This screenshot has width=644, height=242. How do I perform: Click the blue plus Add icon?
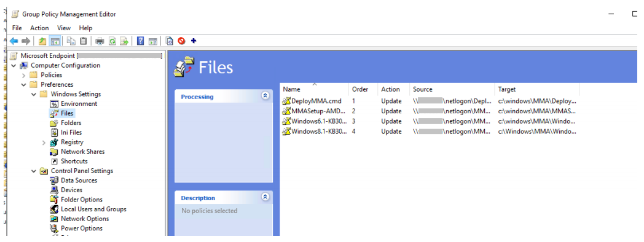[x=194, y=41]
